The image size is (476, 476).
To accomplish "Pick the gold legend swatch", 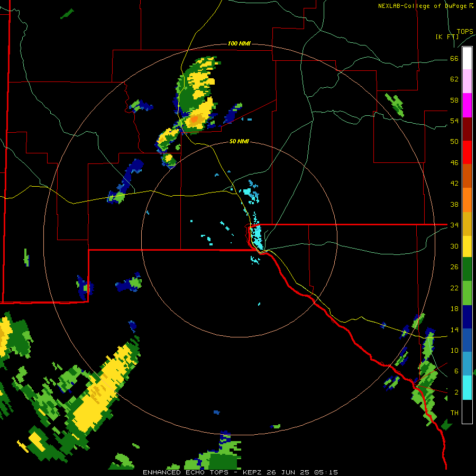I will coord(467,224).
